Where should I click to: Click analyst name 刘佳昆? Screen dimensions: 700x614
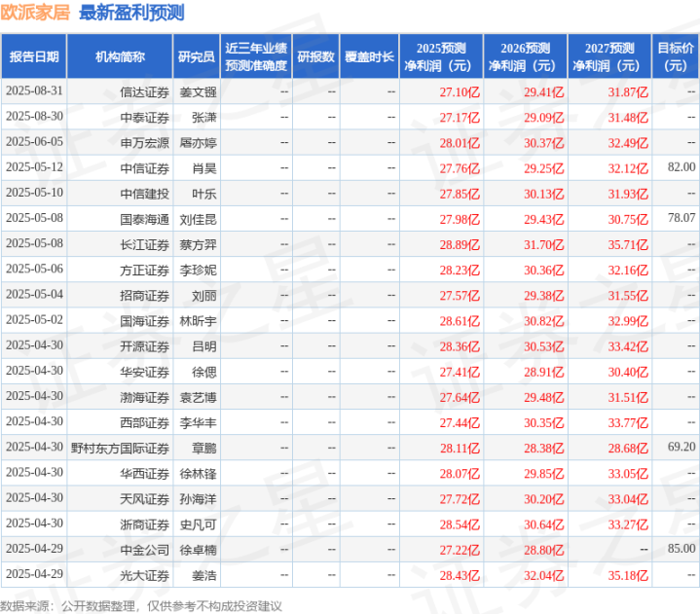198,220
